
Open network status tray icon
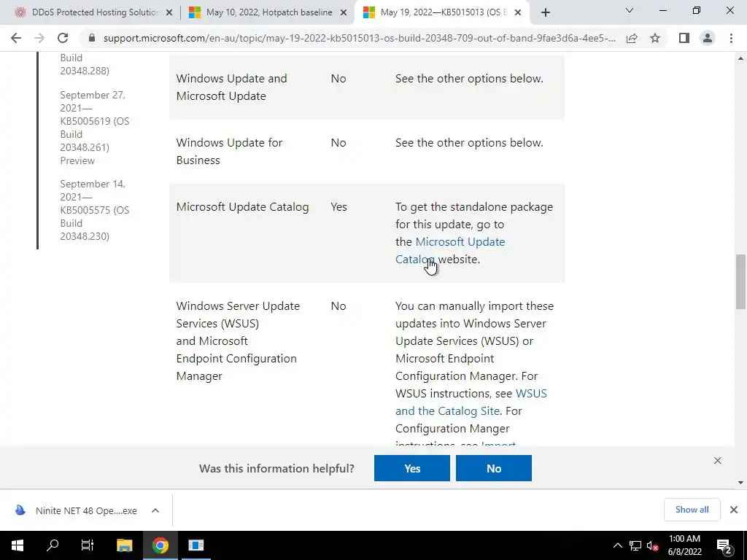[x=635, y=545]
